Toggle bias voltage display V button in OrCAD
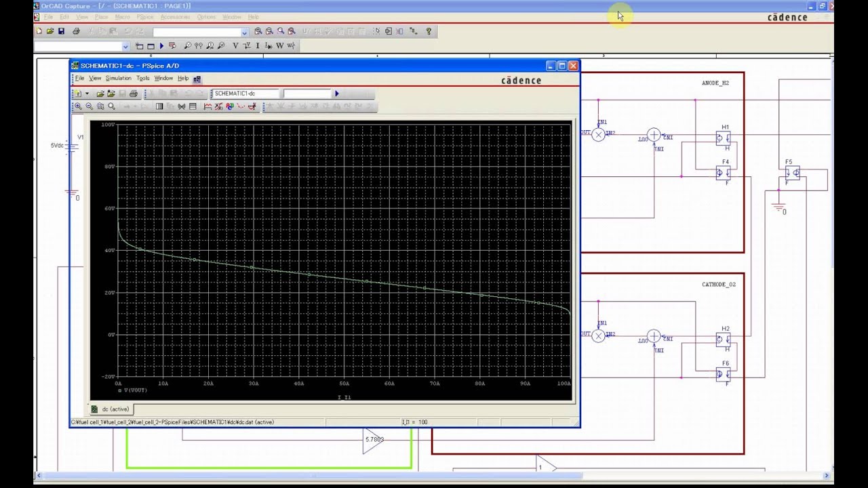This screenshot has width=868, height=488. click(x=235, y=46)
